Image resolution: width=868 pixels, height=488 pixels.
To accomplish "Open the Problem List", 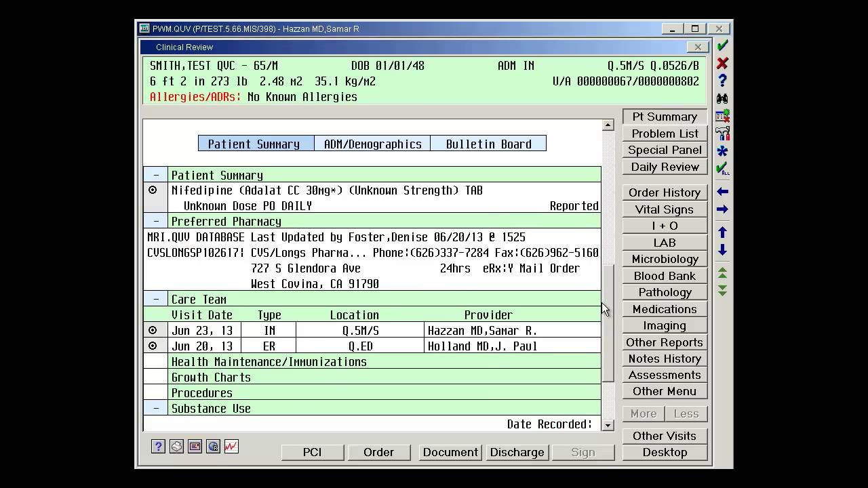I will click(x=665, y=134).
